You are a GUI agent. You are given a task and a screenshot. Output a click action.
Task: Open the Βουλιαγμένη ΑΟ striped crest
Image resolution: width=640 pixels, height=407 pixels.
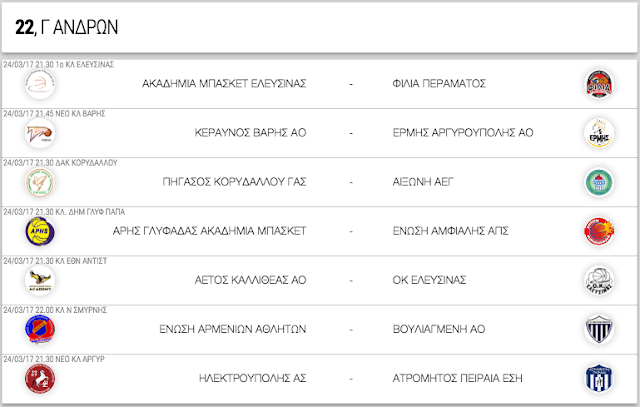(599, 329)
